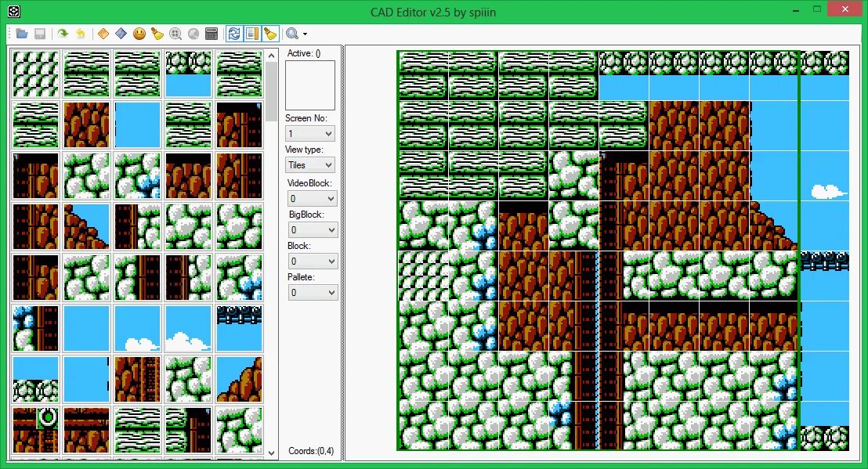Click the yellow undo arrow icon
868x469 pixels.
point(81,34)
